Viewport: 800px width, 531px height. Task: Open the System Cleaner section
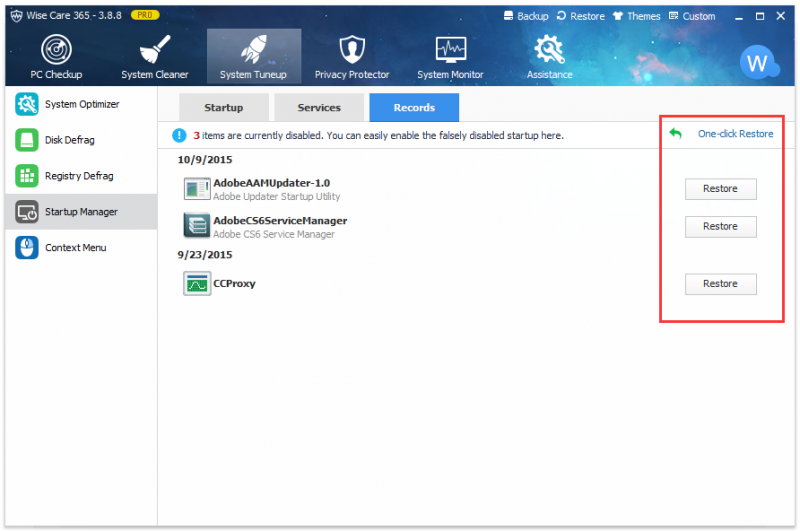click(x=155, y=57)
